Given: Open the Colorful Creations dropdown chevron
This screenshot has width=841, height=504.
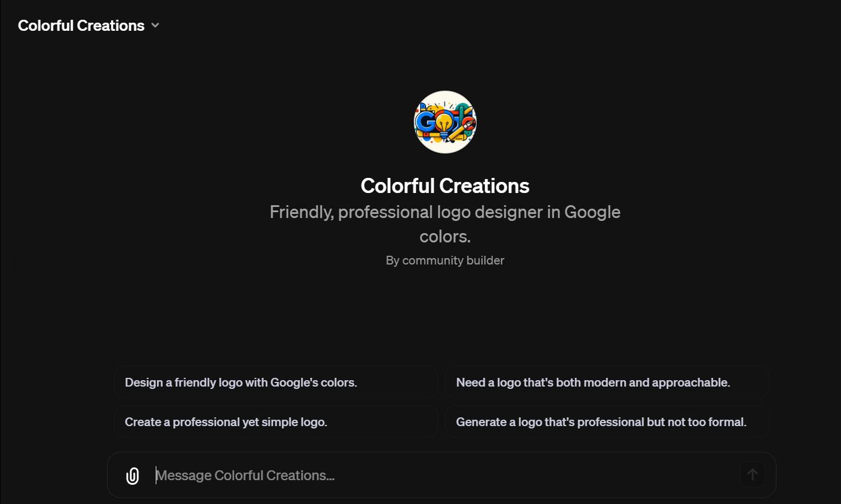Looking at the screenshot, I should click(x=155, y=25).
